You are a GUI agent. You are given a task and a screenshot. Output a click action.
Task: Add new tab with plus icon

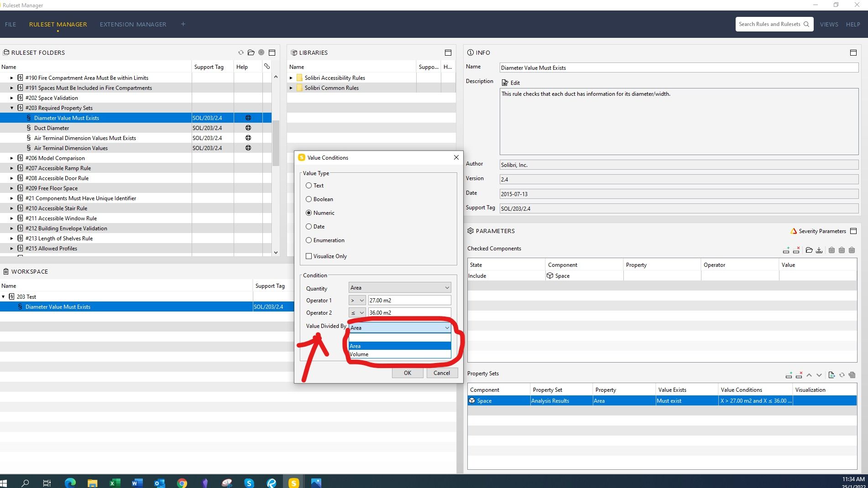(183, 24)
